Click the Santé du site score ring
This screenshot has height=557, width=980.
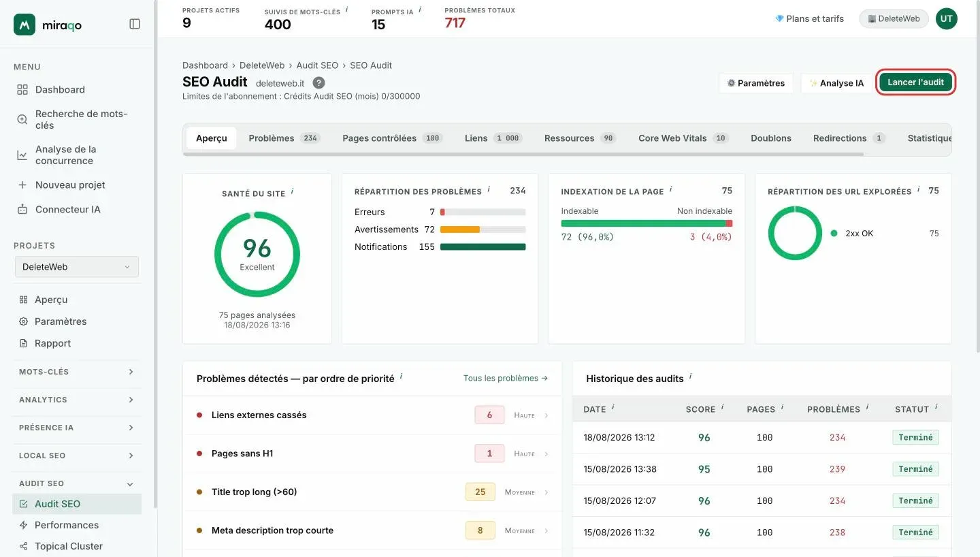click(257, 254)
